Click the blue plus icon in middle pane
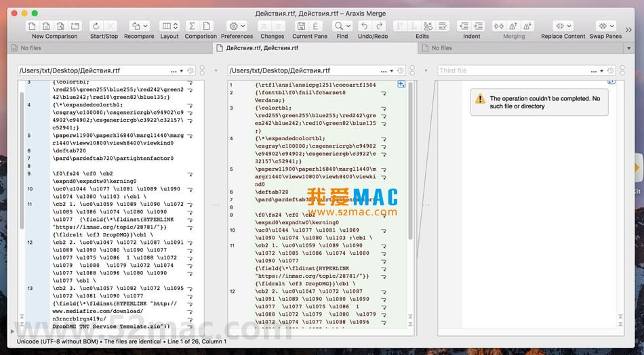644x355 pixels. (401, 84)
